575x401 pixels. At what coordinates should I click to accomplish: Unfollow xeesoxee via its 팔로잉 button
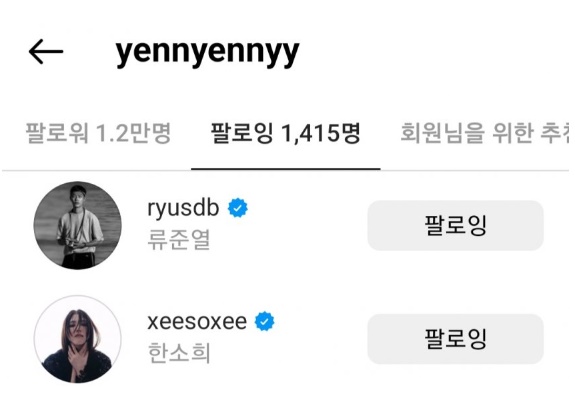tap(455, 339)
